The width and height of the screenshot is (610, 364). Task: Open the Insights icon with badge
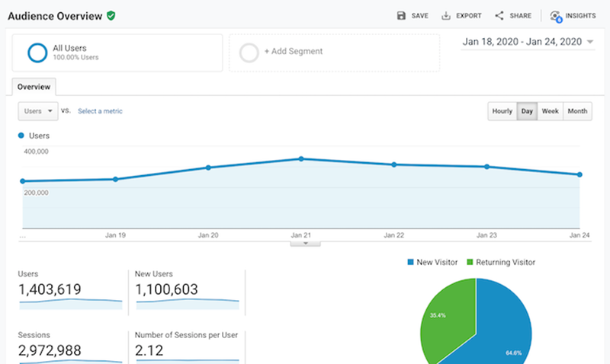click(x=556, y=16)
